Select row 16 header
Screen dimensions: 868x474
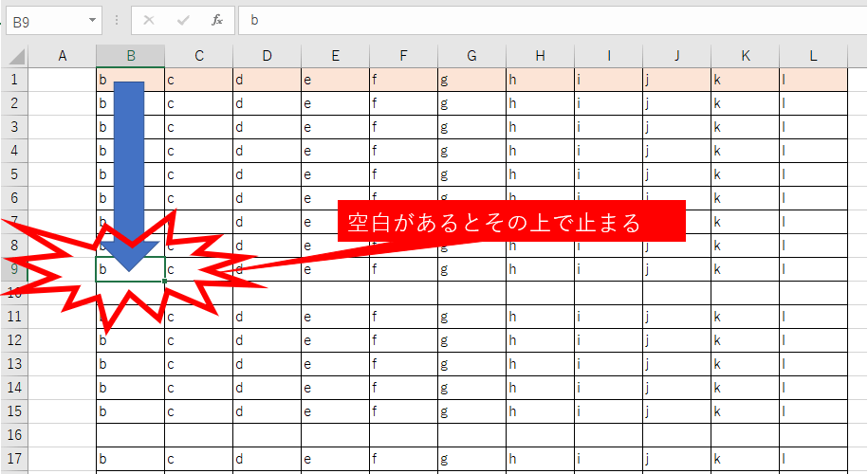tap(14, 435)
